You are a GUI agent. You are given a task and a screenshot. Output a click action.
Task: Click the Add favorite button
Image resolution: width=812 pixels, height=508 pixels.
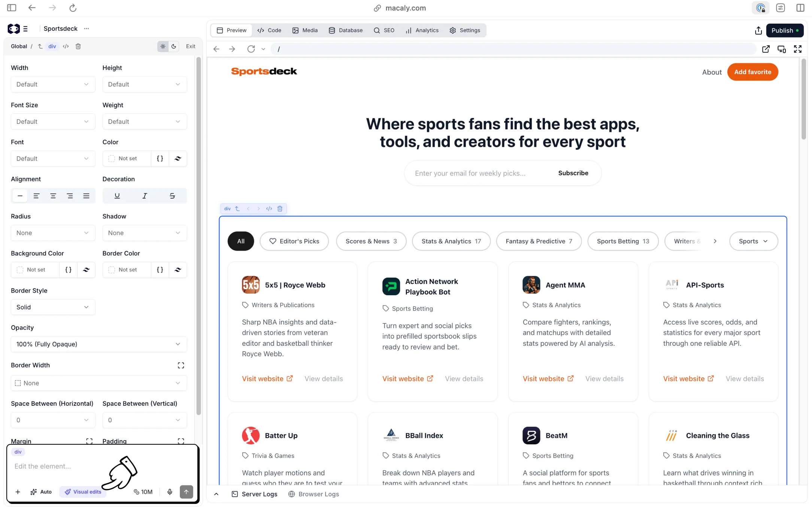[x=752, y=72]
